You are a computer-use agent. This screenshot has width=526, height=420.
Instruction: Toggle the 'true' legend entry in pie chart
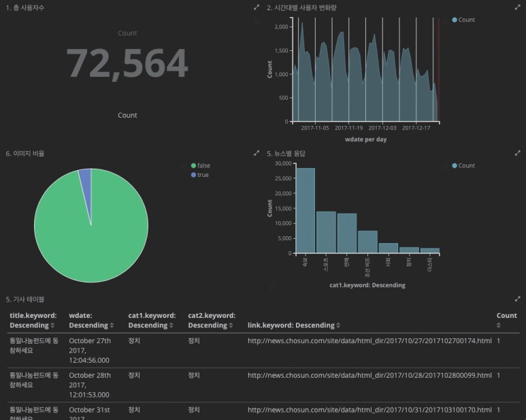(202, 175)
